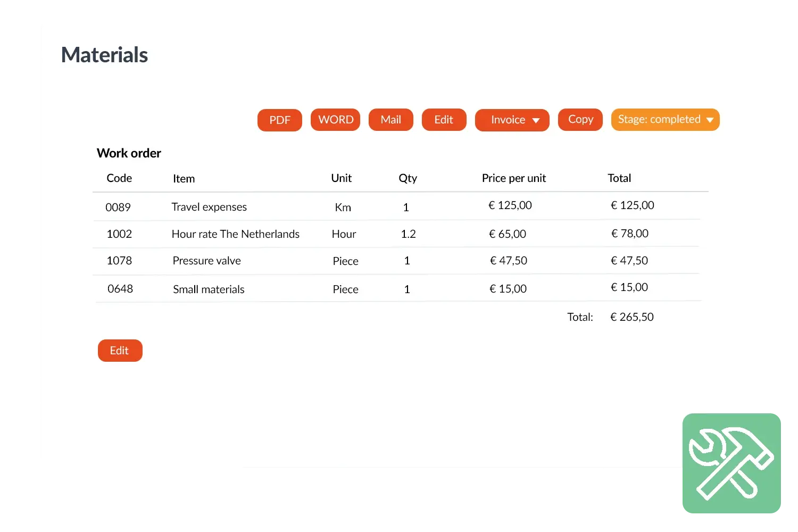Click the Edit button below the table
798x532 pixels.
click(120, 351)
